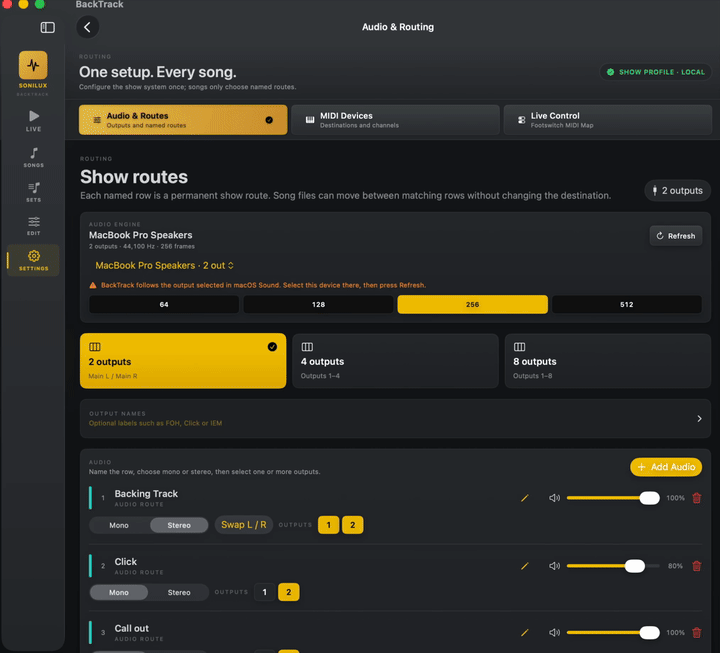Click the MIDI Devices keyboard icon

[x=310, y=120]
